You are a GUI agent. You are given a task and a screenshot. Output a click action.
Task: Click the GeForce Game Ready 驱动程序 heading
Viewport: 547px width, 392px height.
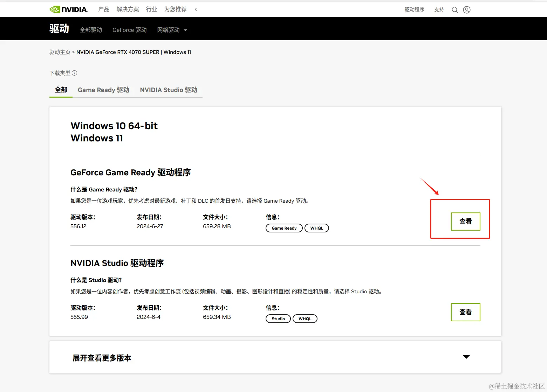[131, 173]
